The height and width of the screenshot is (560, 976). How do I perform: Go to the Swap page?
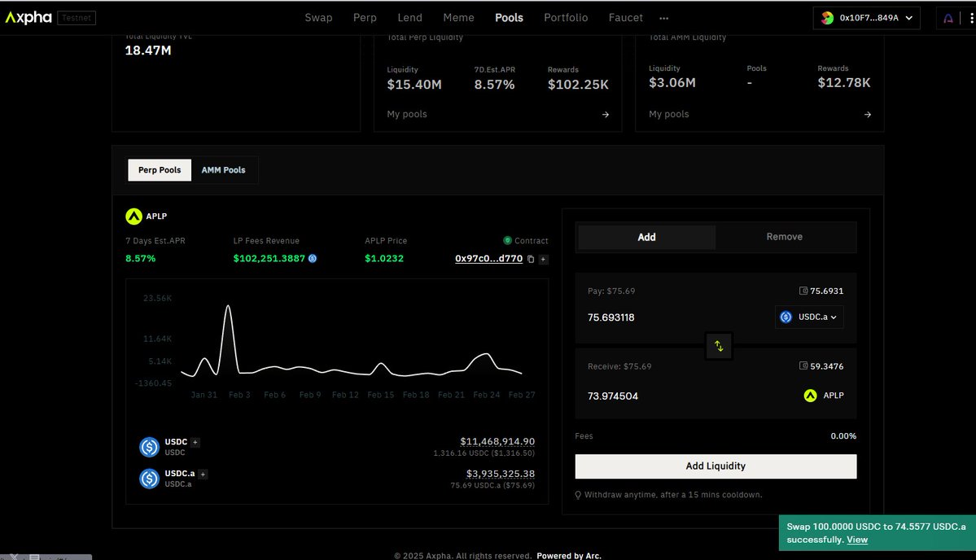[x=319, y=17]
